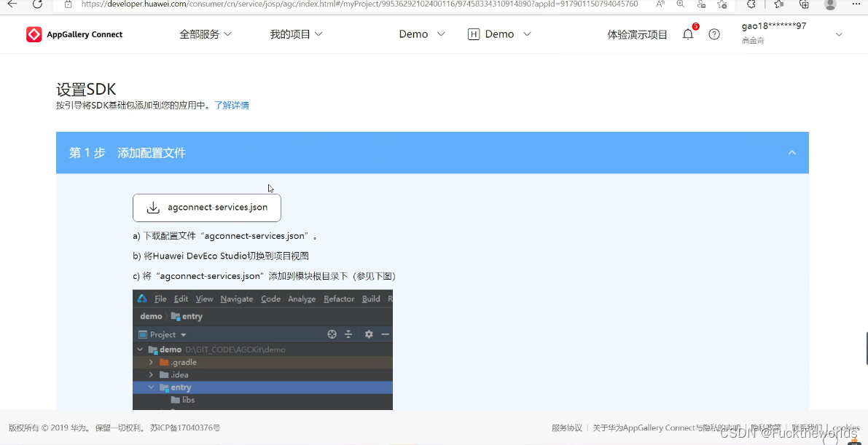
Task: Click the H app icon beside Demo
Action: (x=473, y=34)
